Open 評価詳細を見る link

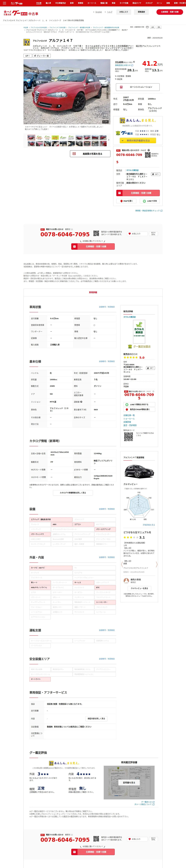click(x=149, y=525)
